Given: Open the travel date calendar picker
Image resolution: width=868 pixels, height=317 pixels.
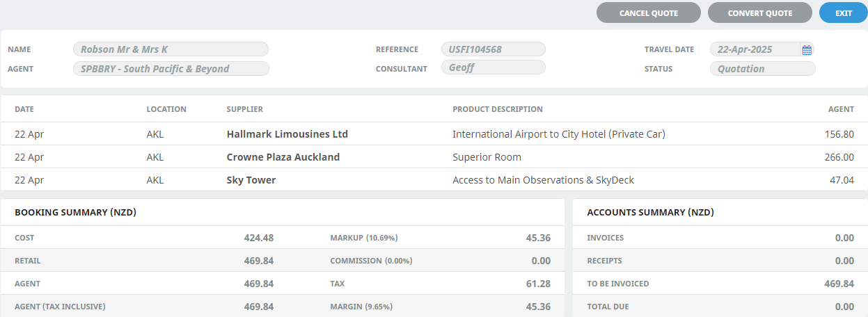Looking at the screenshot, I should coord(807,49).
